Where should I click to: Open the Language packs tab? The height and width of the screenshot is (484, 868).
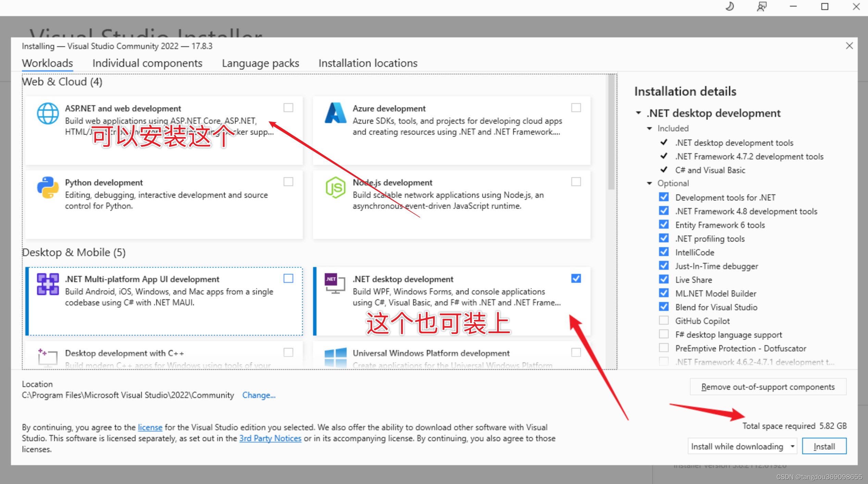260,63
